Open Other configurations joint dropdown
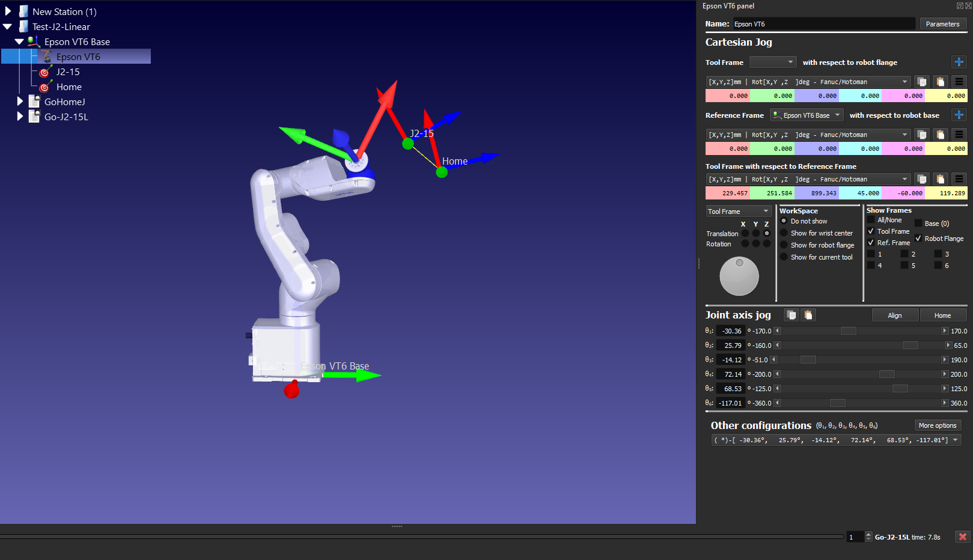The width and height of the screenshot is (973, 560). 955,440
